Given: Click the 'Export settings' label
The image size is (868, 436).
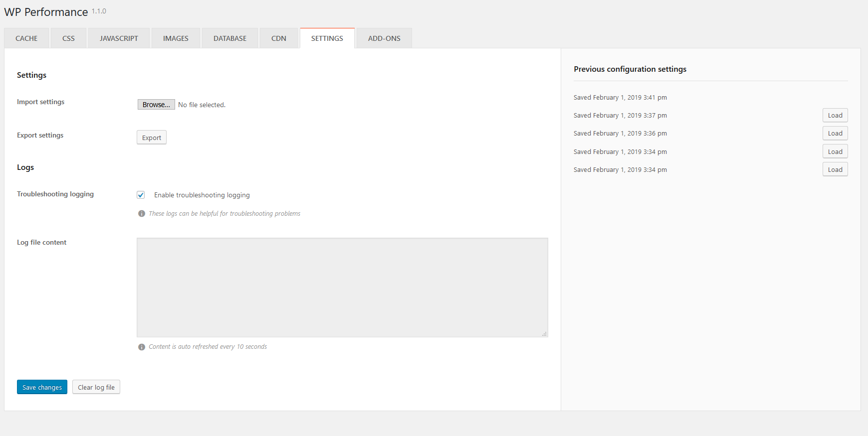Looking at the screenshot, I should (40, 135).
